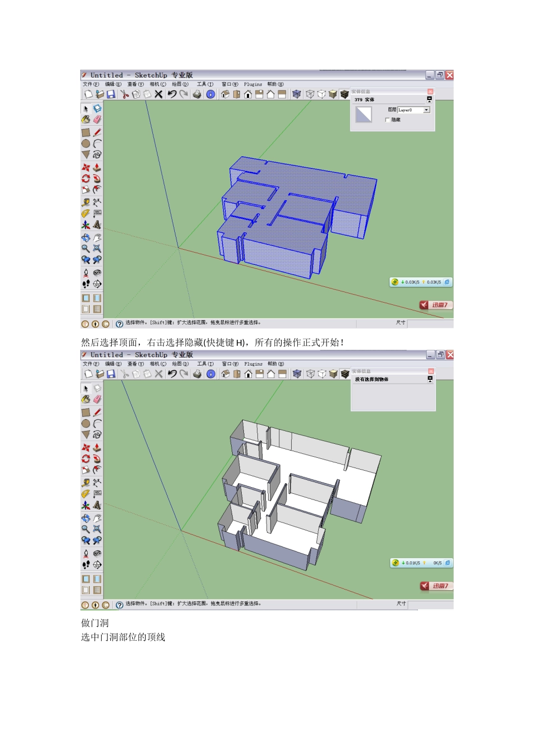Click the Redo arrow in white-model window
The height and width of the screenshot is (756, 534).
(x=184, y=374)
